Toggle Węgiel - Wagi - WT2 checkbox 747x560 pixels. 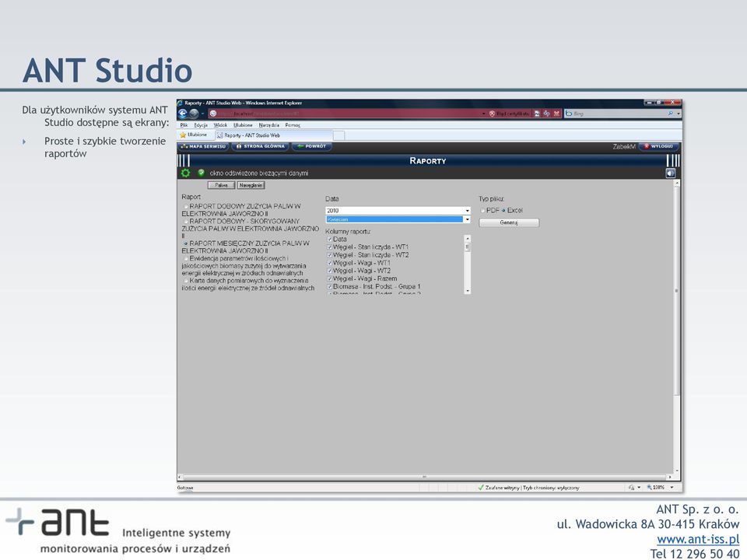tap(329, 271)
